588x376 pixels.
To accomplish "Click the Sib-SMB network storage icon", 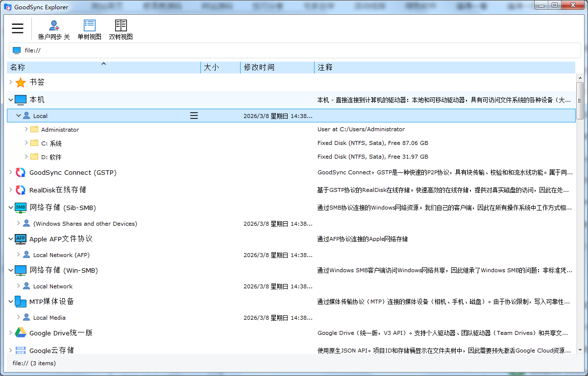I will click(21, 208).
